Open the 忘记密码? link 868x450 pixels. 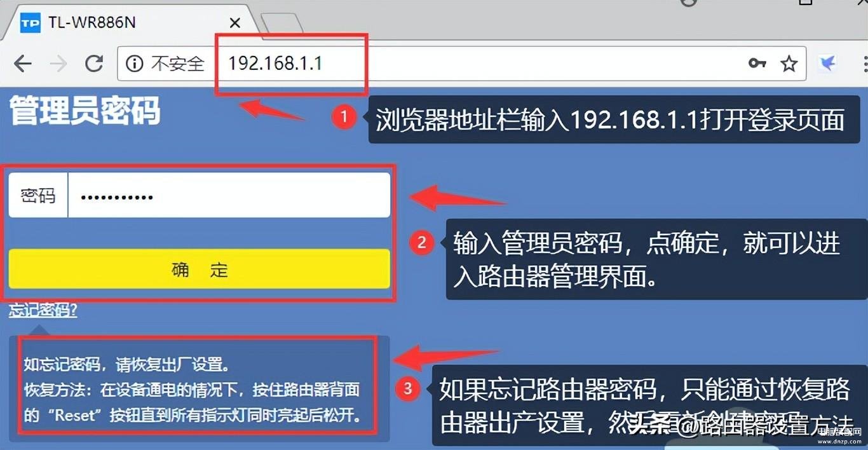click(43, 311)
